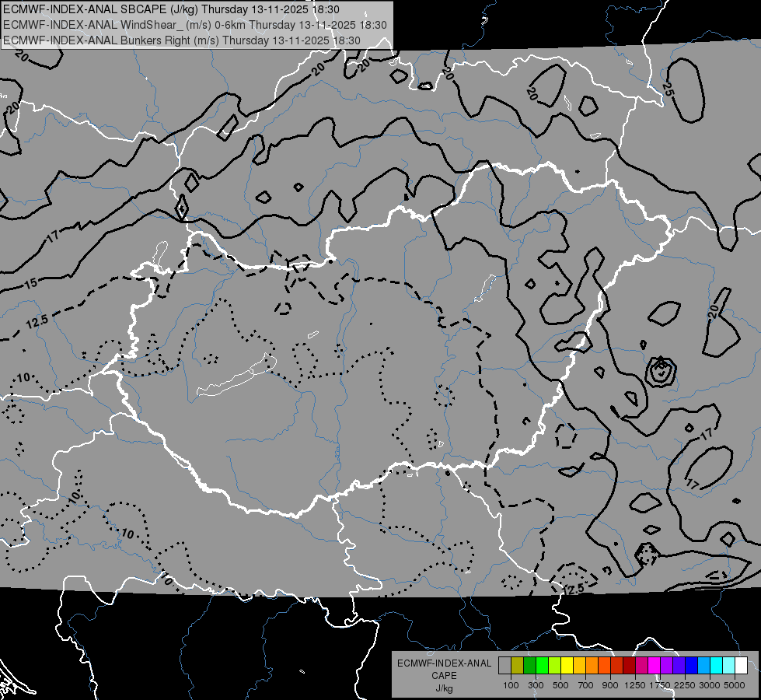Image resolution: width=761 pixels, height=700 pixels.
Task: Click the legend value 300
Action: (x=536, y=685)
